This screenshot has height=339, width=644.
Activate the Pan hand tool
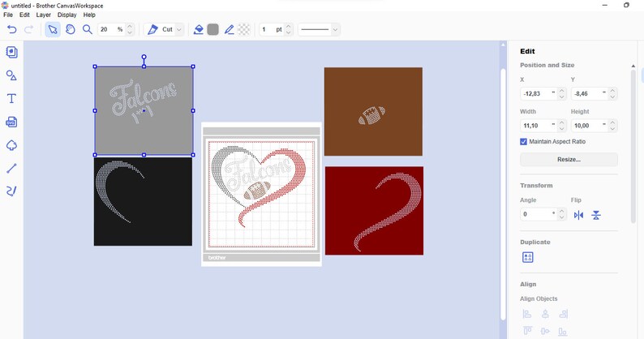click(71, 29)
